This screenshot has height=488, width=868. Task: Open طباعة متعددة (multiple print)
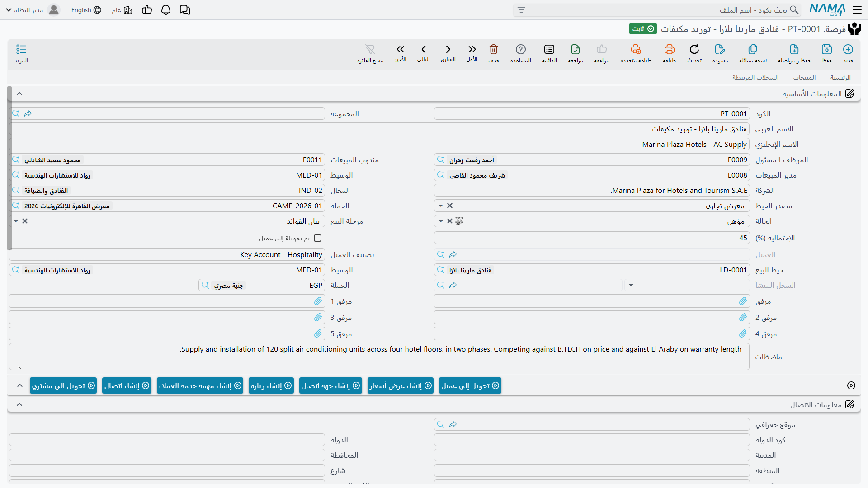pos(636,53)
